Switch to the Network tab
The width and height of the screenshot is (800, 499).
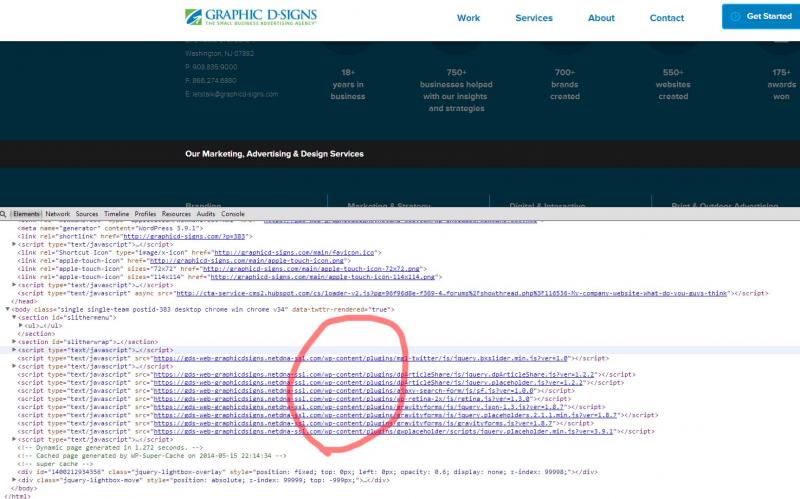pyautogui.click(x=58, y=214)
